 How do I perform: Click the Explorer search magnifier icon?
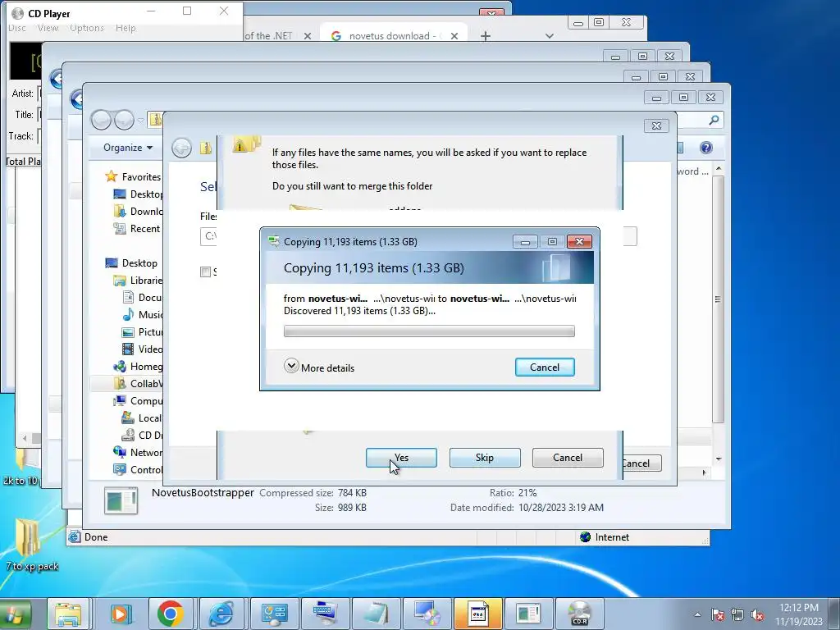click(x=714, y=120)
